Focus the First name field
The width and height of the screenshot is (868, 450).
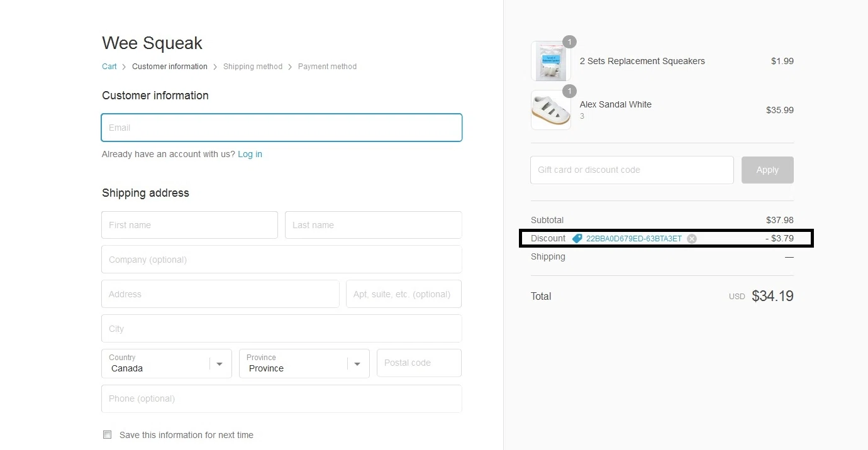click(189, 225)
